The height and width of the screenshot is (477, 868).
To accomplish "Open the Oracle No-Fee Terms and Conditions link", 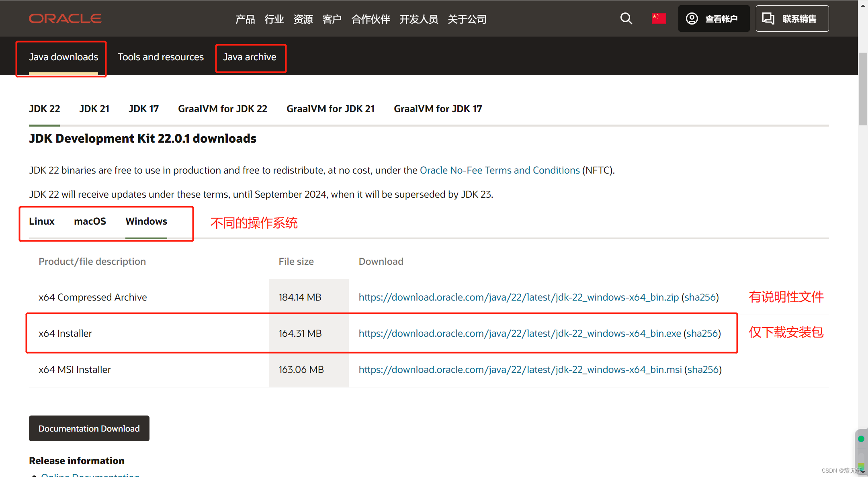I will (x=500, y=170).
